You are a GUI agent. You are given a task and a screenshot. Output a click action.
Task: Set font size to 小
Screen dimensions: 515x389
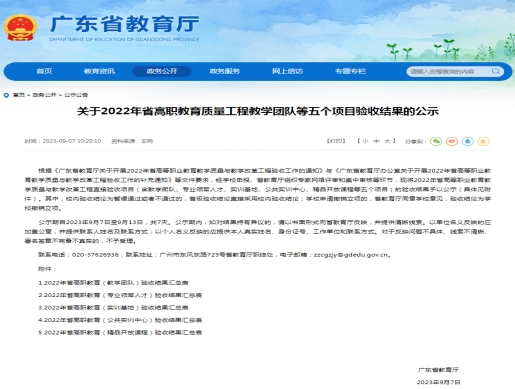point(365,141)
